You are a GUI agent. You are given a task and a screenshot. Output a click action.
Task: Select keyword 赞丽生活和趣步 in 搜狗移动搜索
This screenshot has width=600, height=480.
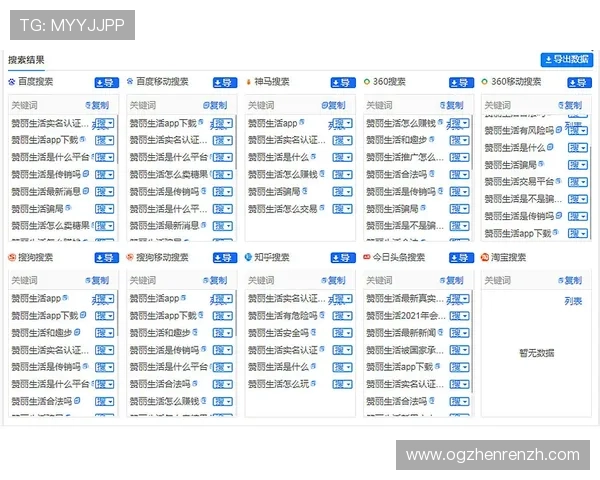pos(160,333)
